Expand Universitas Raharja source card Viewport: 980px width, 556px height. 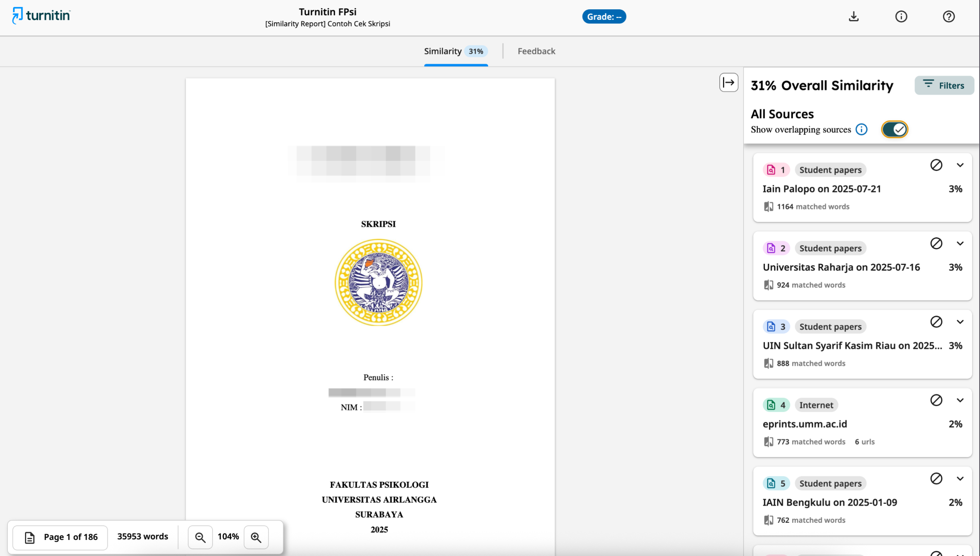pos(960,243)
